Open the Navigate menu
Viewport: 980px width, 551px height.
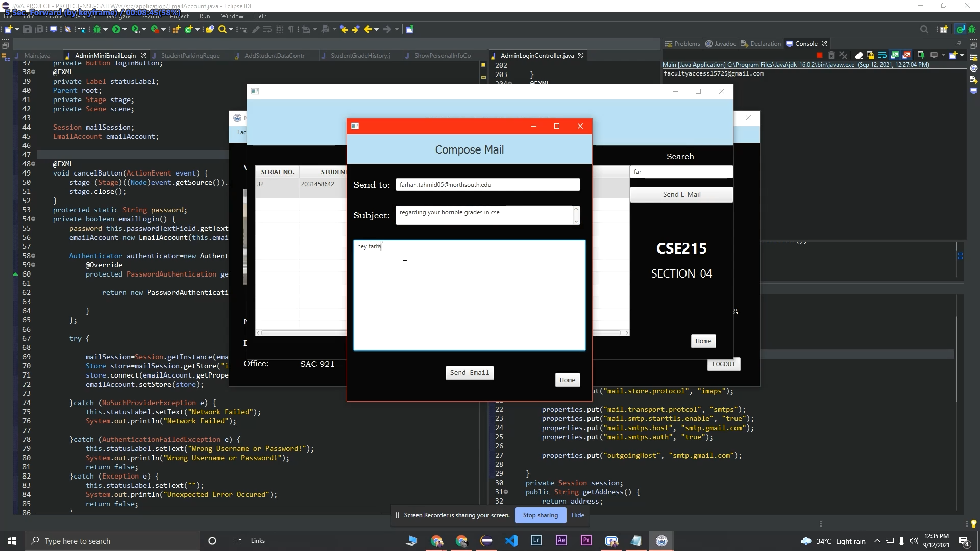pos(118,16)
